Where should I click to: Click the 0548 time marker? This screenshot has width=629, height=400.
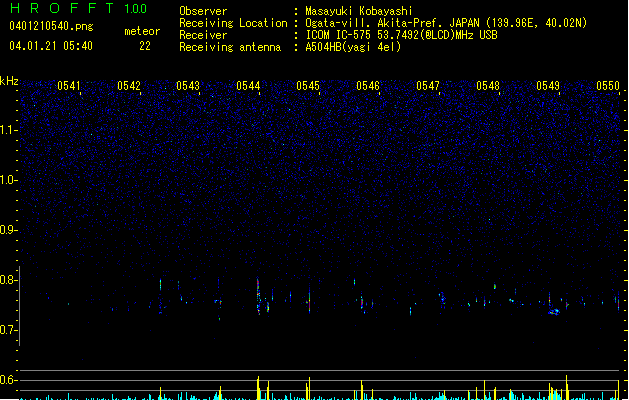point(488,86)
